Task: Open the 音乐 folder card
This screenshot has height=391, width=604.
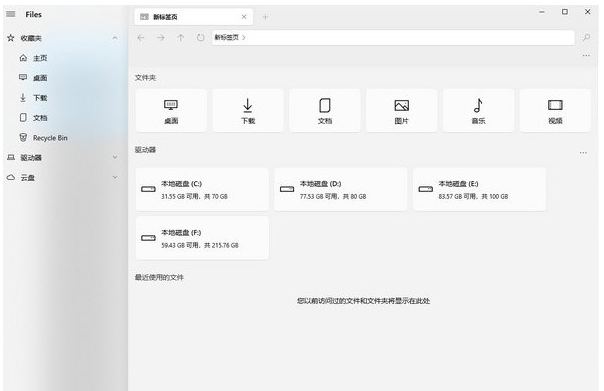Action: tap(478, 111)
